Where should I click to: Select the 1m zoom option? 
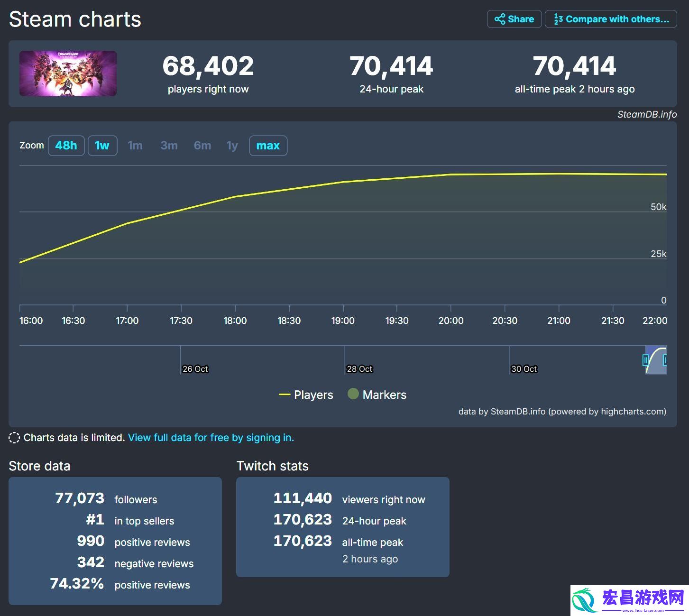click(x=135, y=146)
